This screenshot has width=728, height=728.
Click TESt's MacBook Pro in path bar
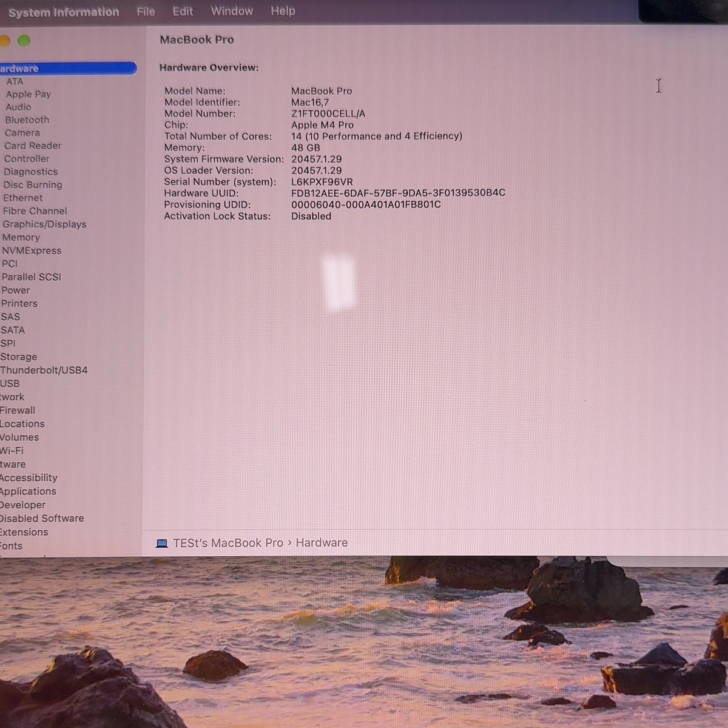pyautogui.click(x=228, y=543)
